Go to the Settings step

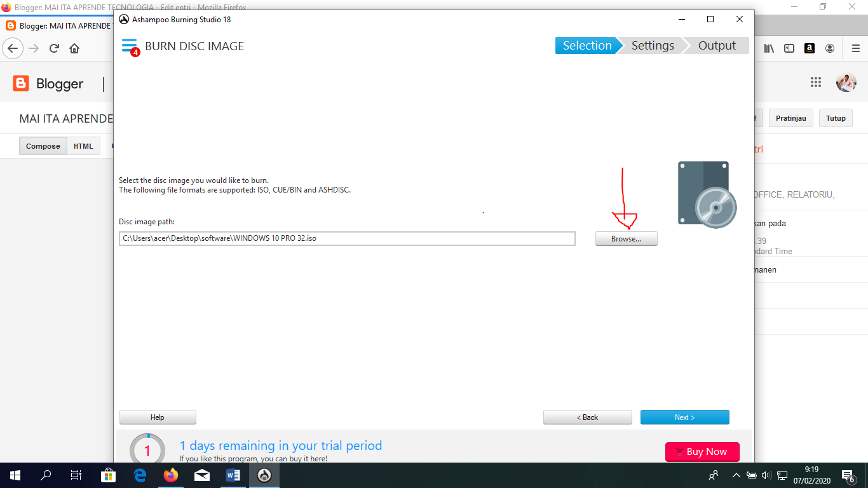point(652,46)
